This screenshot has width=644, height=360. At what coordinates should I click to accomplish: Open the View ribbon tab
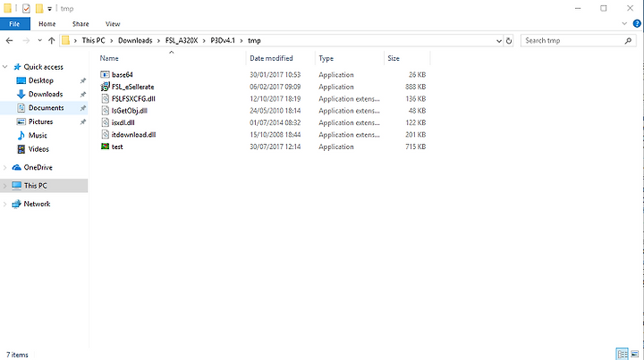113,24
